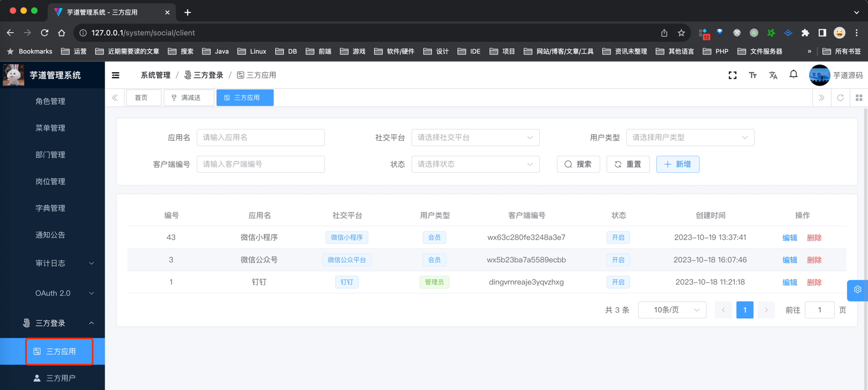Viewport: 868px width, 390px height.
Task: Open the 用户类型 dropdown
Action: (689, 137)
